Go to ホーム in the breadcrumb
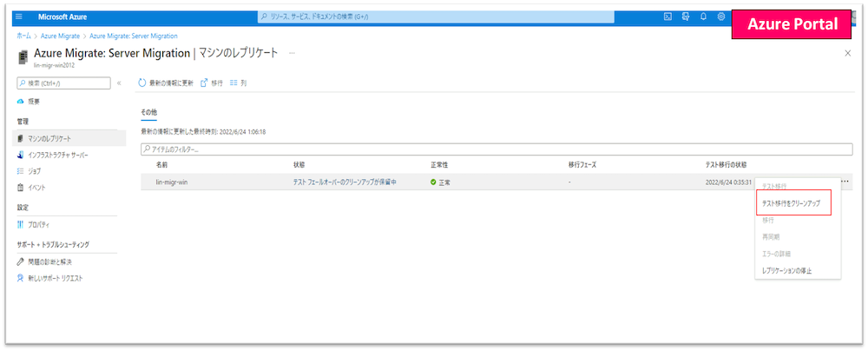The height and width of the screenshot is (351, 868). pos(23,36)
